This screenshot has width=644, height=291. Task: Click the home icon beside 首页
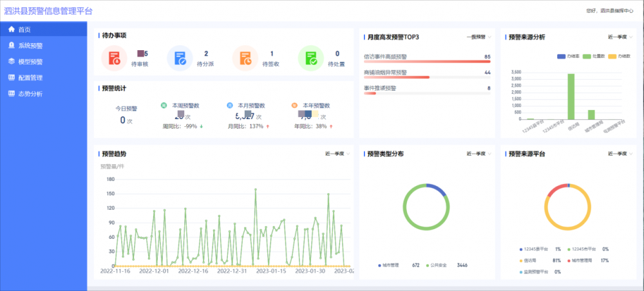[12, 30]
